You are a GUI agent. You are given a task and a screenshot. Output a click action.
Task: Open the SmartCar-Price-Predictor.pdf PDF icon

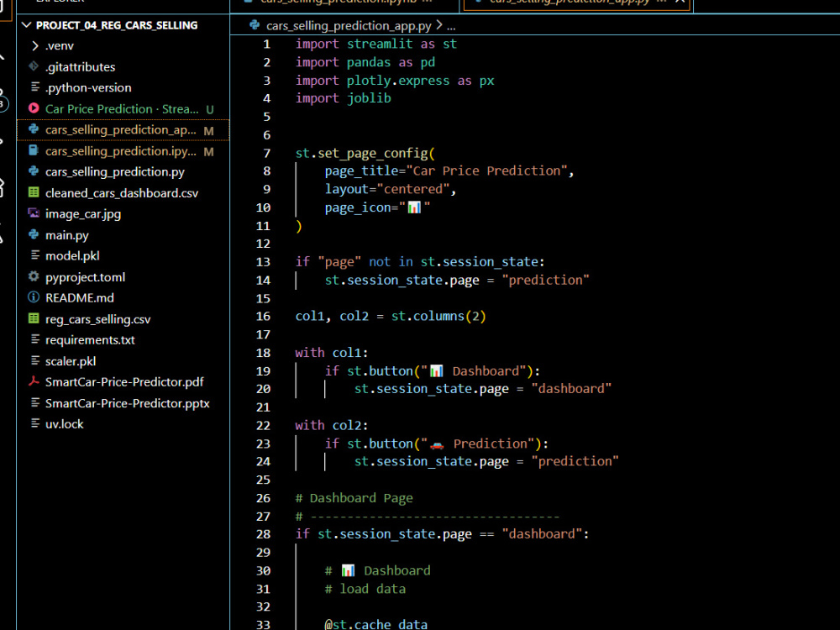(x=34, y=381)
